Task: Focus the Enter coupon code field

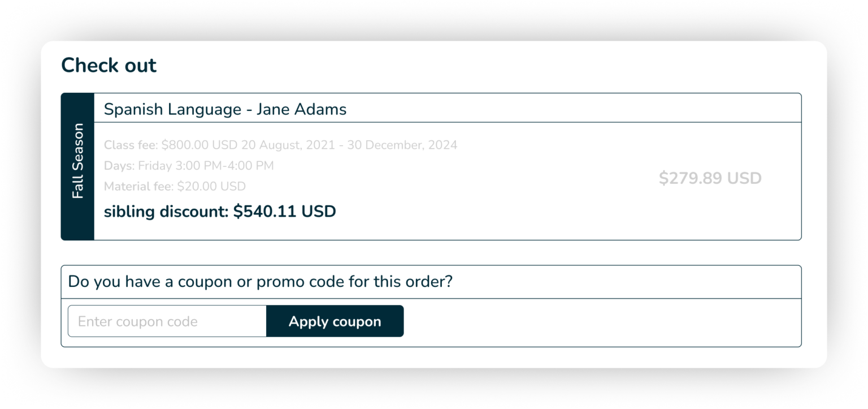Action: pos(167,321)
